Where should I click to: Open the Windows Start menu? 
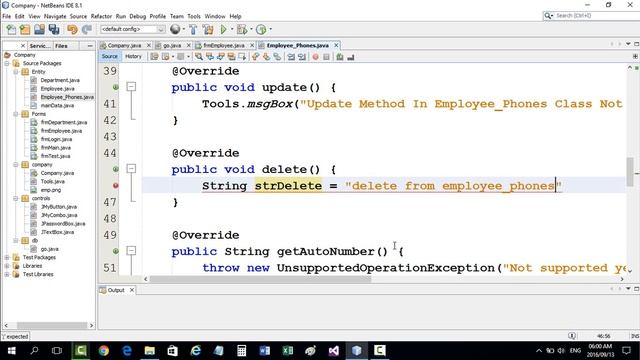pos(11,351)
